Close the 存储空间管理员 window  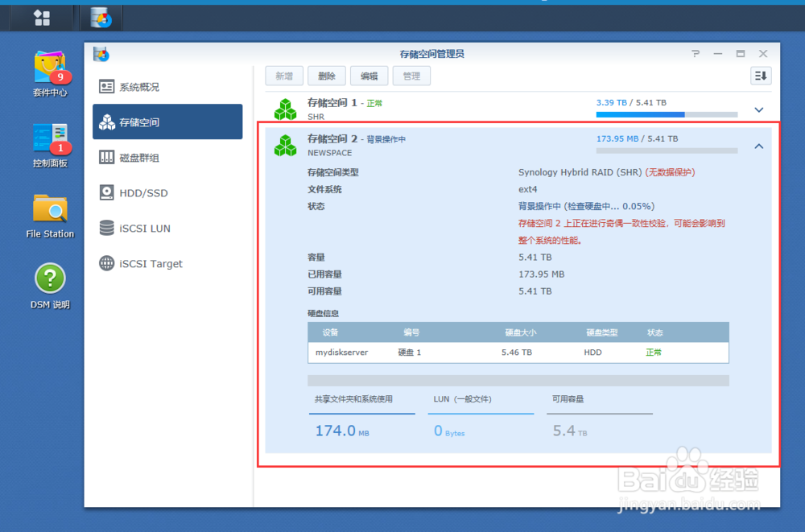click(763, 53)
